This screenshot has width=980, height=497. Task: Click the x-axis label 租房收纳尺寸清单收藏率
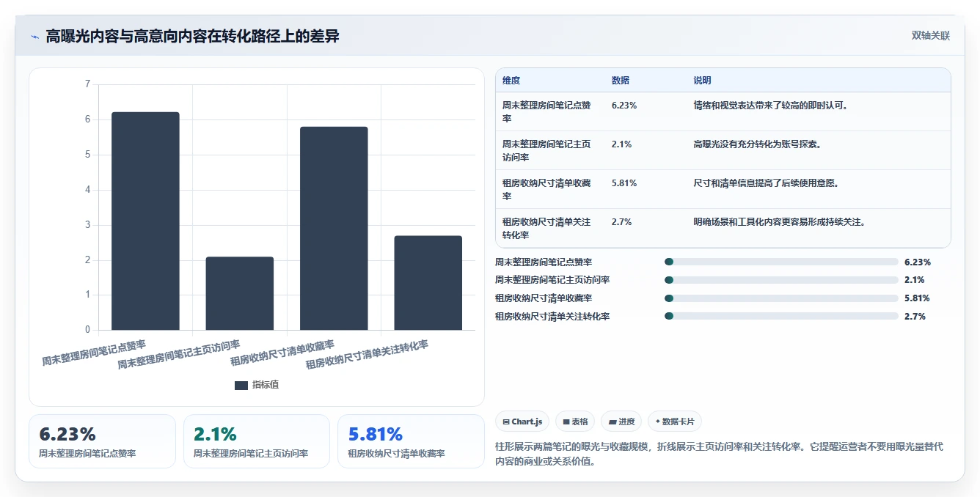[282, 353]
